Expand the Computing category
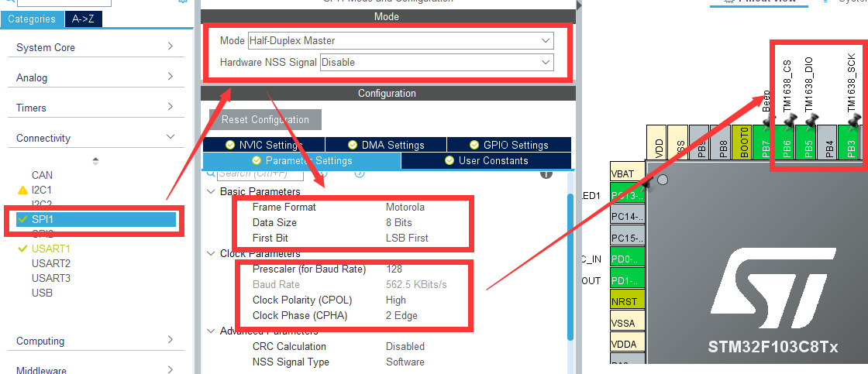Screen dimensions: 868x374 point(96,340)
